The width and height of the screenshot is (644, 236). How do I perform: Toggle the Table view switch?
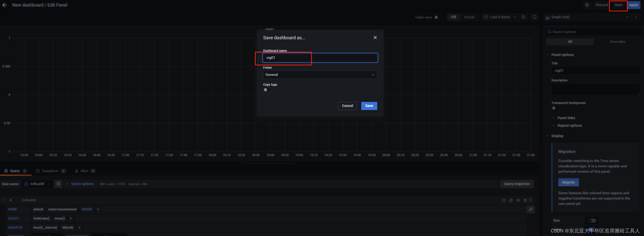[x=438, y=17]
